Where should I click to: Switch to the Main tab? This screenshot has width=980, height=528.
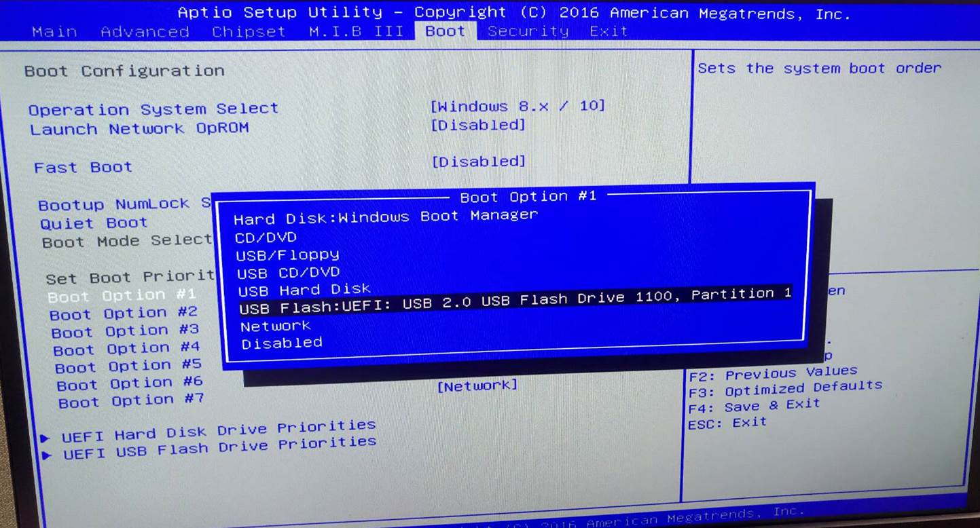click(54, 31)
